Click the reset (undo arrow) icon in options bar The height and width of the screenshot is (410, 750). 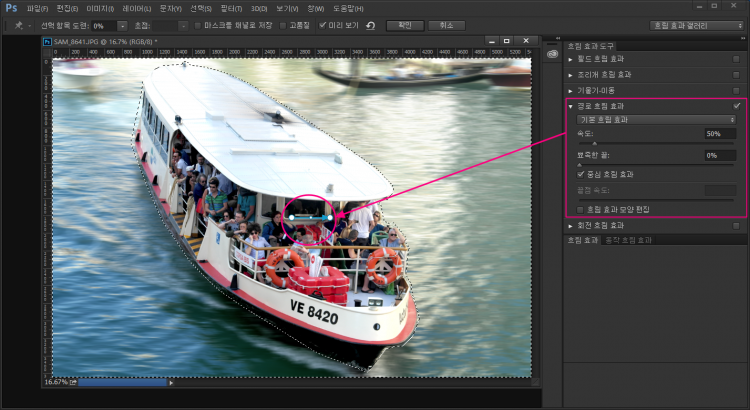(x=370, y=25)
